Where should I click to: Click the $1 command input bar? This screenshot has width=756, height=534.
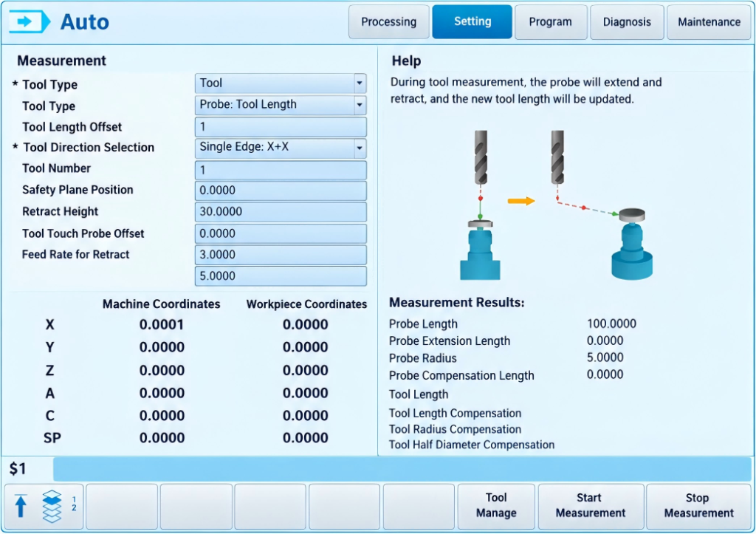coord(402,469)
